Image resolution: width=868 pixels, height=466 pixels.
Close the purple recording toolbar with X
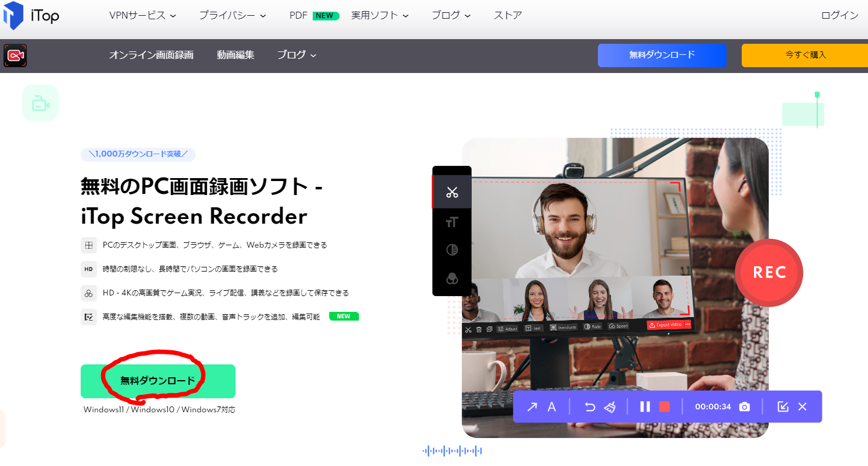pos(803,406)
